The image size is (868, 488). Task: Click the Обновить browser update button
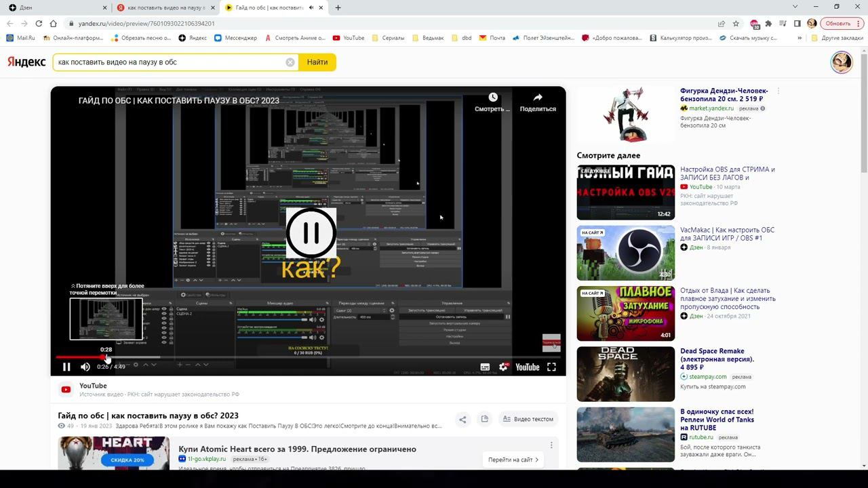837,24
